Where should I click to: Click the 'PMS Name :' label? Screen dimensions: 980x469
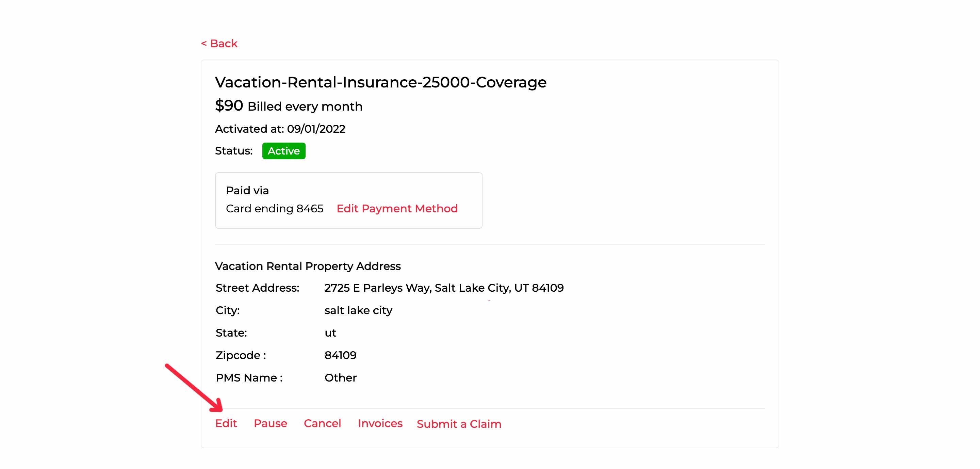[x=249, y=378]
